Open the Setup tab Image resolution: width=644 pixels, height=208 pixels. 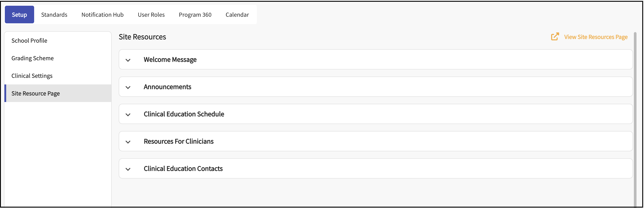pos(19,15)
